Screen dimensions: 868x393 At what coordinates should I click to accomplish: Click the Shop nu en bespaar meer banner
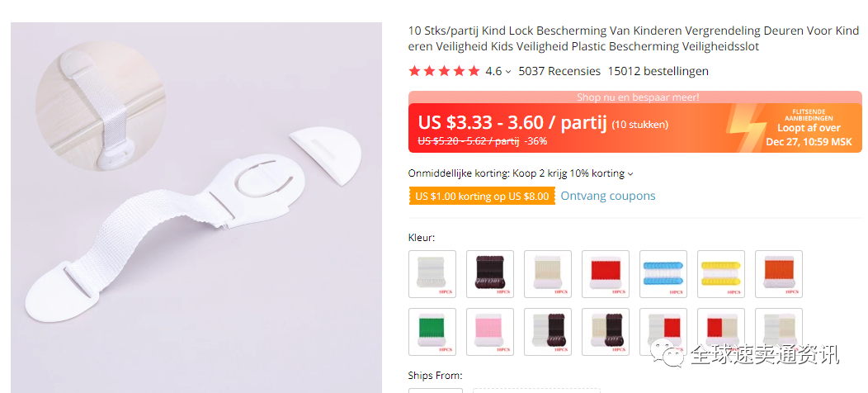635,97
